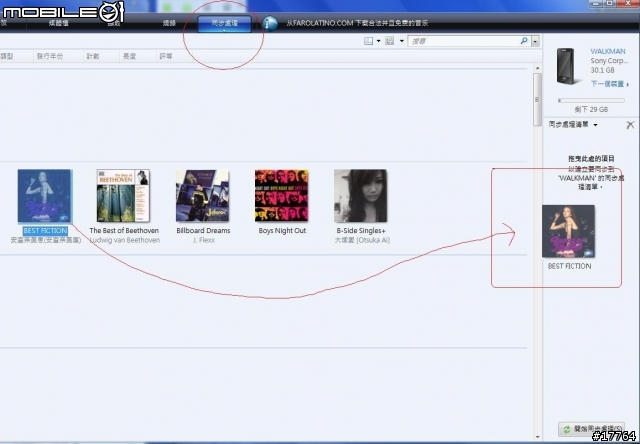This screenshot has height=444, width=640.
Task: Sort by the 發行年份 column header
Action: [x=50, y=56]
